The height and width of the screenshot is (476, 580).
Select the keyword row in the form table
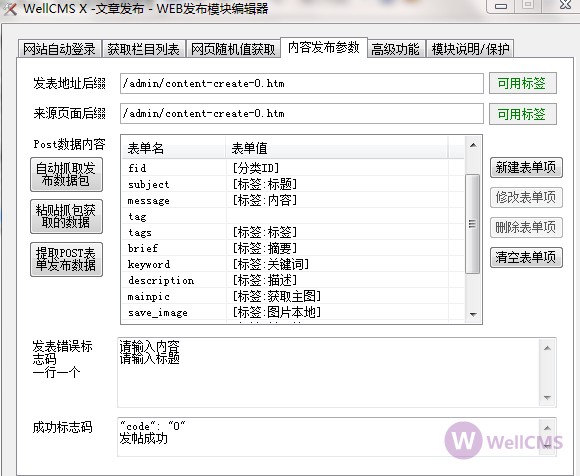tap(293, 264)
